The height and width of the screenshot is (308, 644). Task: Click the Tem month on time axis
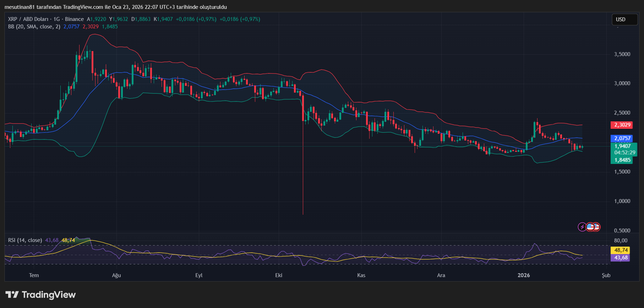pos(34,275)
